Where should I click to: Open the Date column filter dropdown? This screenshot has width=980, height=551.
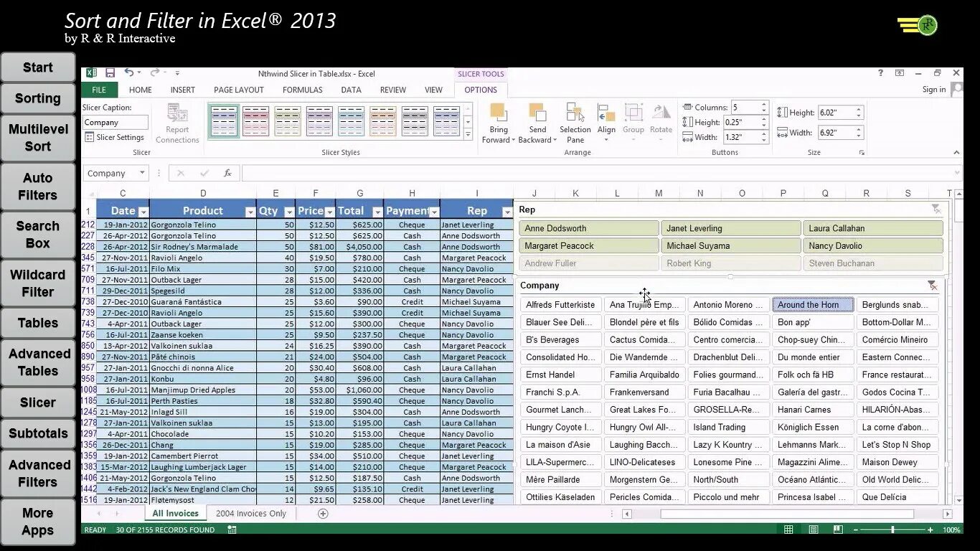pyautogui.click(x=143, y=212)
